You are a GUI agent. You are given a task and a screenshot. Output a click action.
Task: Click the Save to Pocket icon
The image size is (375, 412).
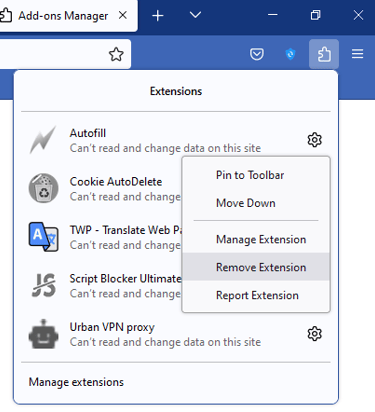click(x=257, y=54)
